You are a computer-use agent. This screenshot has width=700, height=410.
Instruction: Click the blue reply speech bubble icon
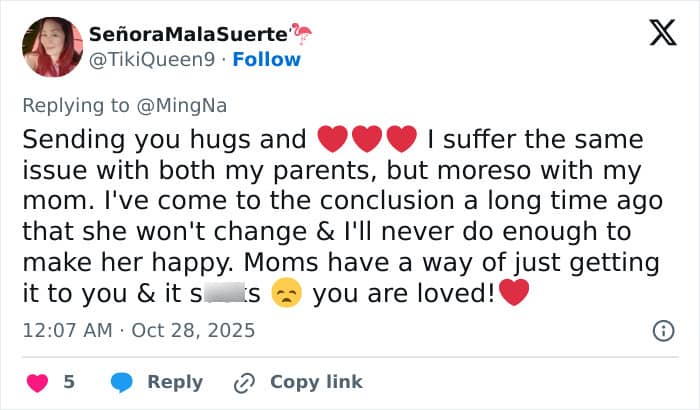(122, 382)
